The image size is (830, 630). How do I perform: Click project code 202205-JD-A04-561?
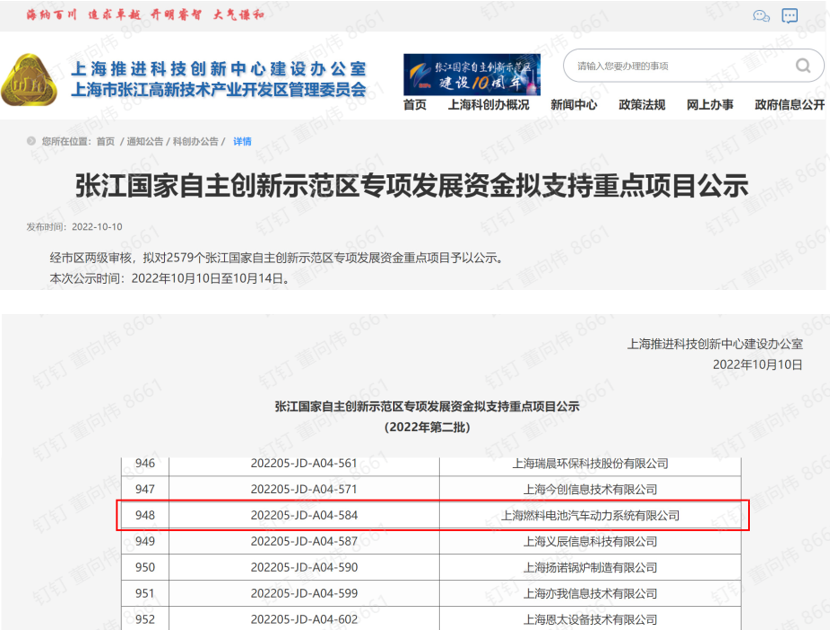[x=303, y=463]
